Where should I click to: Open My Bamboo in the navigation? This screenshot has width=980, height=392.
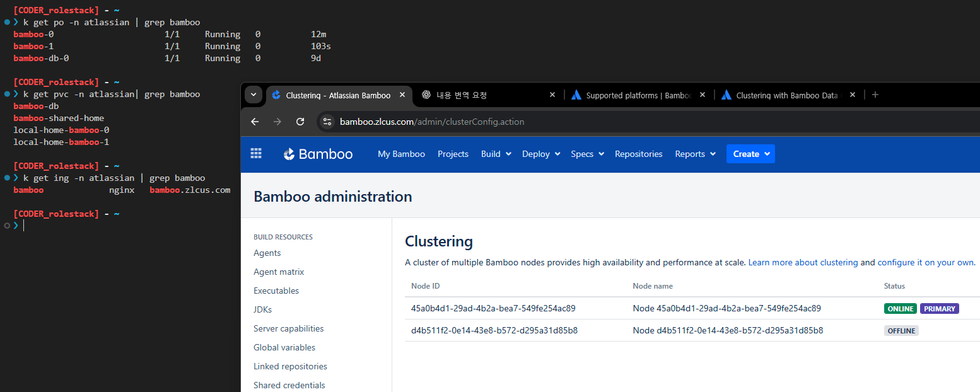[401, 154]
